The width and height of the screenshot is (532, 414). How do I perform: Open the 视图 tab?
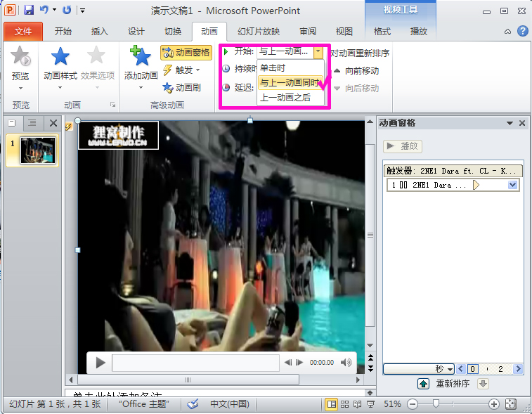[x=344, y=32]
